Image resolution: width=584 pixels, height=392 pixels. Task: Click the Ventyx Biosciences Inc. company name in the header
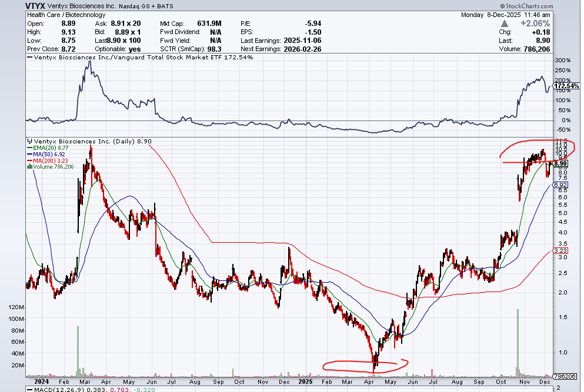click(82, 6)
